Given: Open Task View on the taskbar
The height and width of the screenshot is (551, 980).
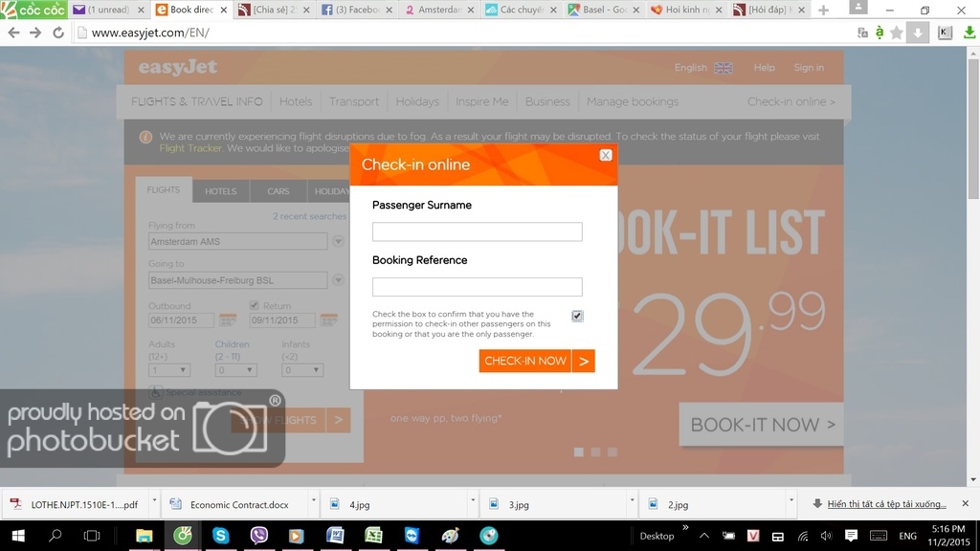Looking at the screenshot, I should point(92,536).
